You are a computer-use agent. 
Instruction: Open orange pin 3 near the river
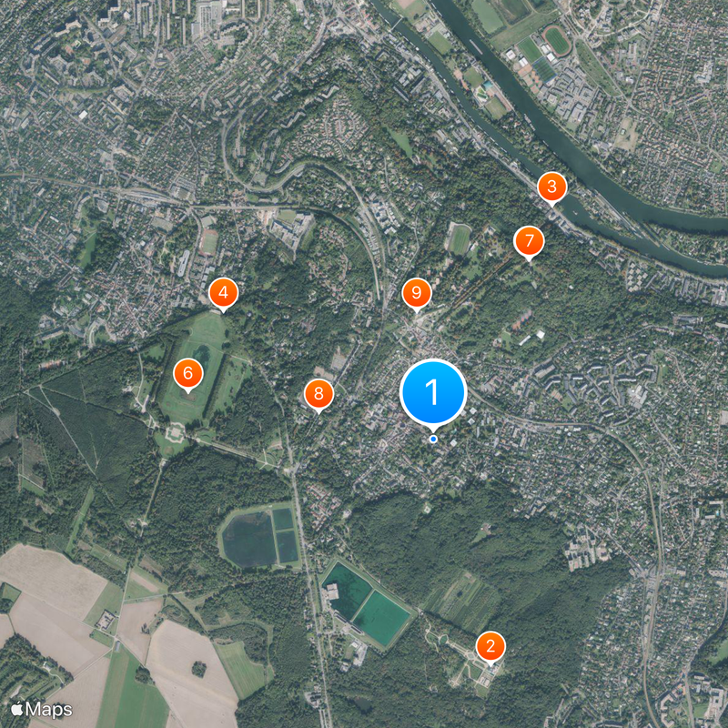(x=551, y=187)
